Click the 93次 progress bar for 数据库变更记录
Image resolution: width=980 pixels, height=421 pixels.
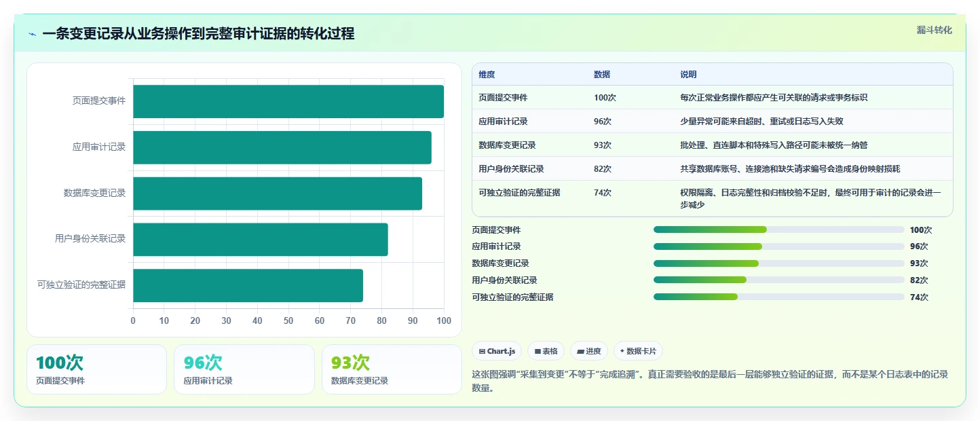coord(778,263)
